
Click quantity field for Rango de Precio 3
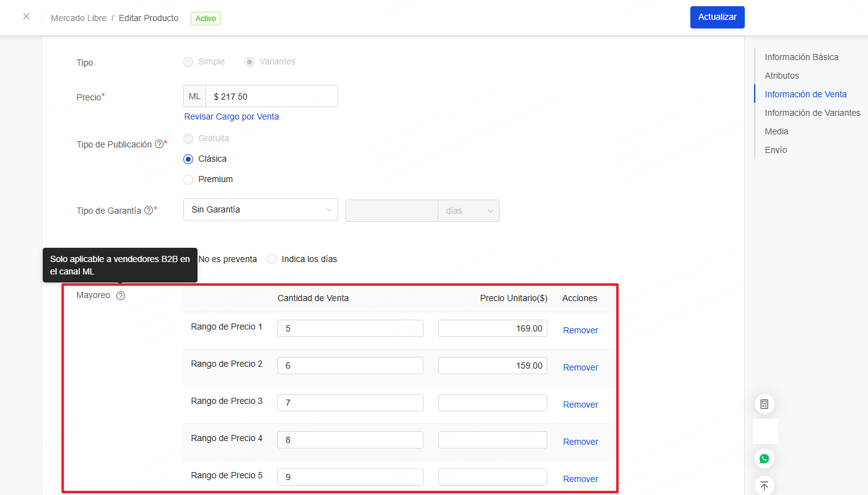click(x=350, y=403)
